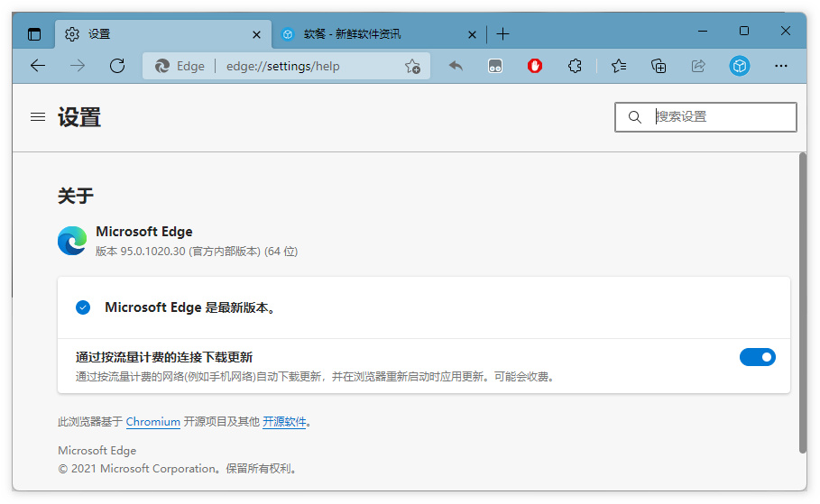
Task: Open the Collections panel
Action: pos(659,66)
